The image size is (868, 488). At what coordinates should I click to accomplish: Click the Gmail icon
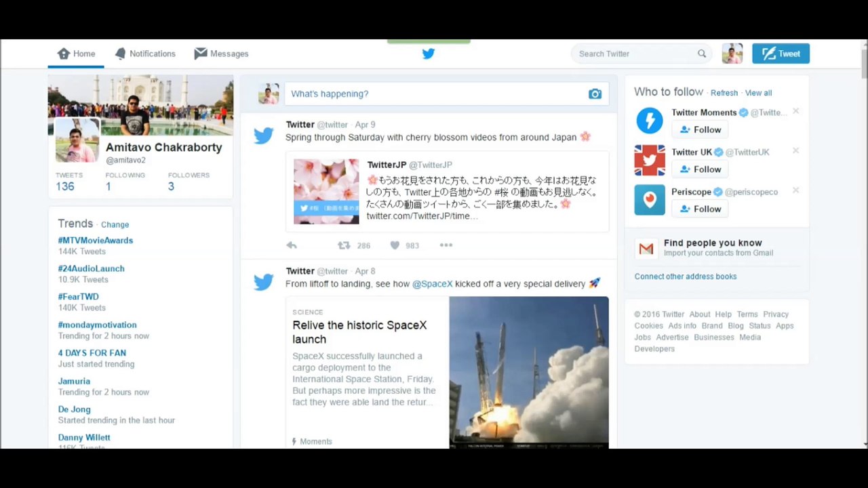[646, 249]
